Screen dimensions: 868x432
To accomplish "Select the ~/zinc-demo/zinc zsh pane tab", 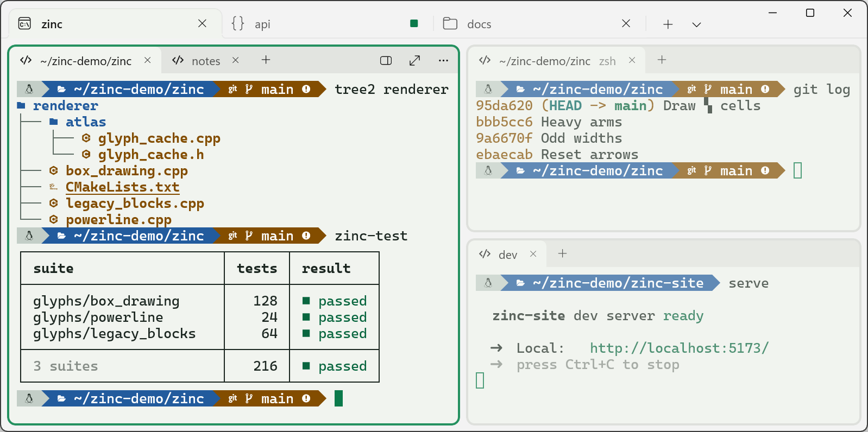I will 557,61.
